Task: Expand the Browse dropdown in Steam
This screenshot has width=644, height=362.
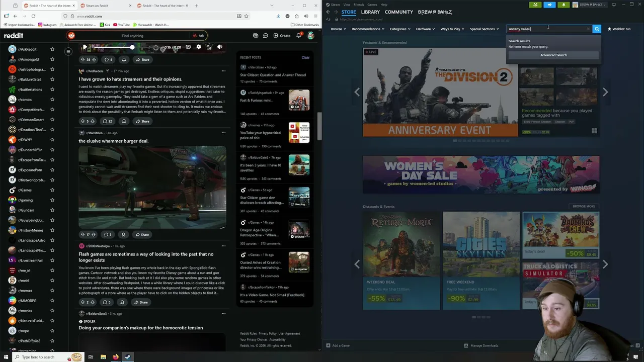Action: click(x=338, y=29)
